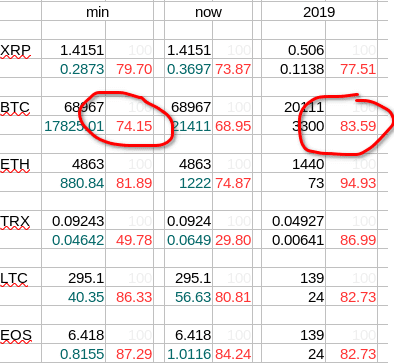Select BTC 68967 in the now column
The image size is (394, 363).
(x=188, y=107)
